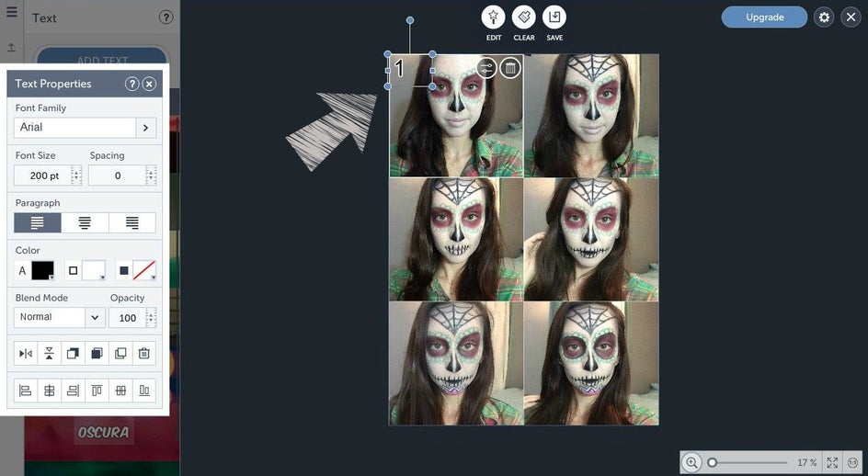Viewport: 868px width, 476px height.
Task: Open settings gear in top bar
Action: [824, 17]
